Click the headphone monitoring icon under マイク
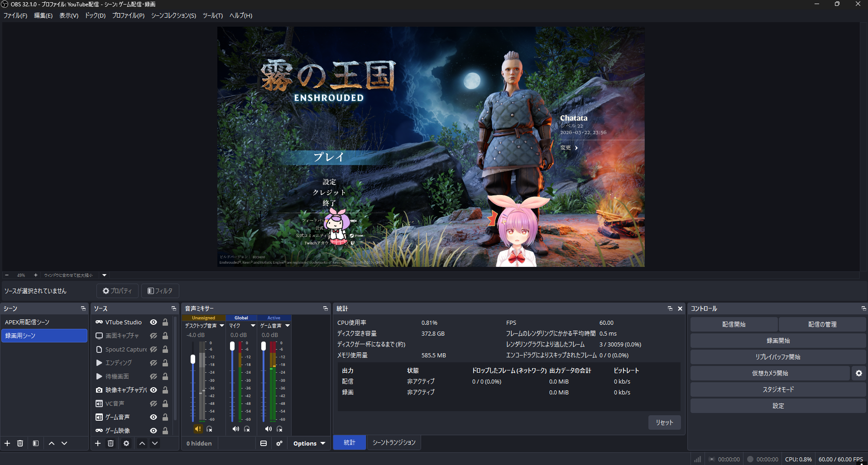This screenshot has height=465, width=868. [x=247, y=429]
